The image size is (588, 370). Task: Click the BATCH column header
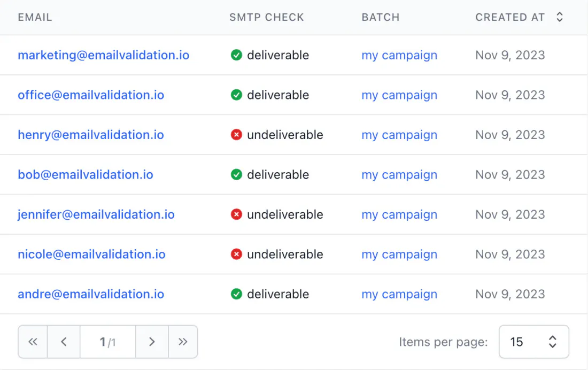(x=381, y=17)
